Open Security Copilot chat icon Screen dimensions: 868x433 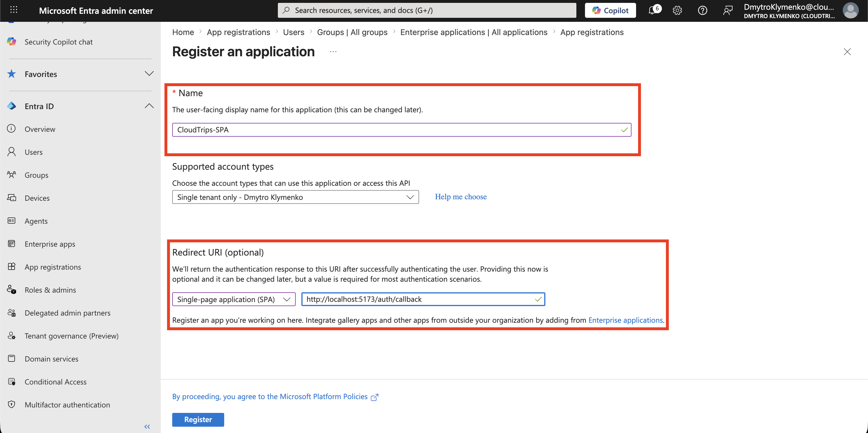point(11,41)
